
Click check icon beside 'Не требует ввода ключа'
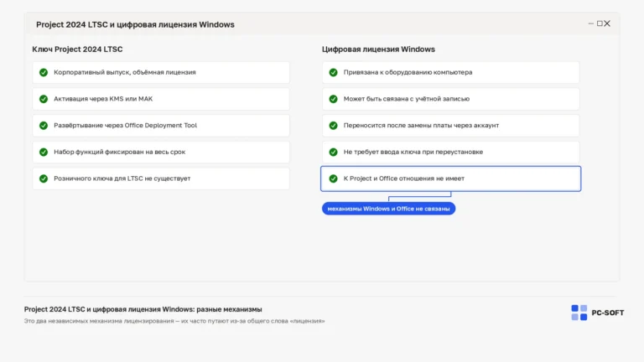(333, 152)
